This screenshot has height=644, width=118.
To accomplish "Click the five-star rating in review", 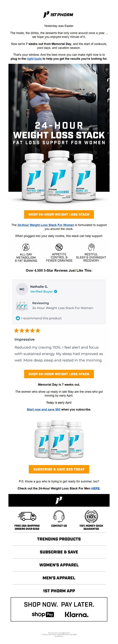I will tap(27, 331).
